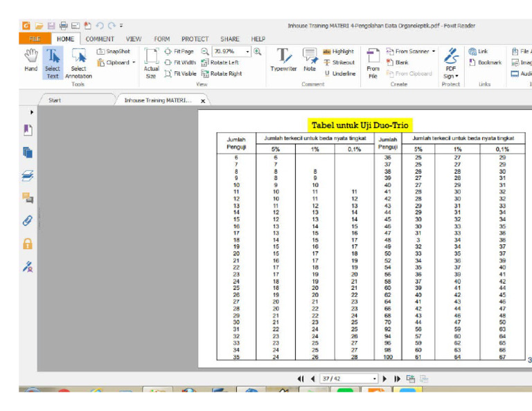
Task: Switch to the COMMENT ribbon tab
Action: (100, 39)
